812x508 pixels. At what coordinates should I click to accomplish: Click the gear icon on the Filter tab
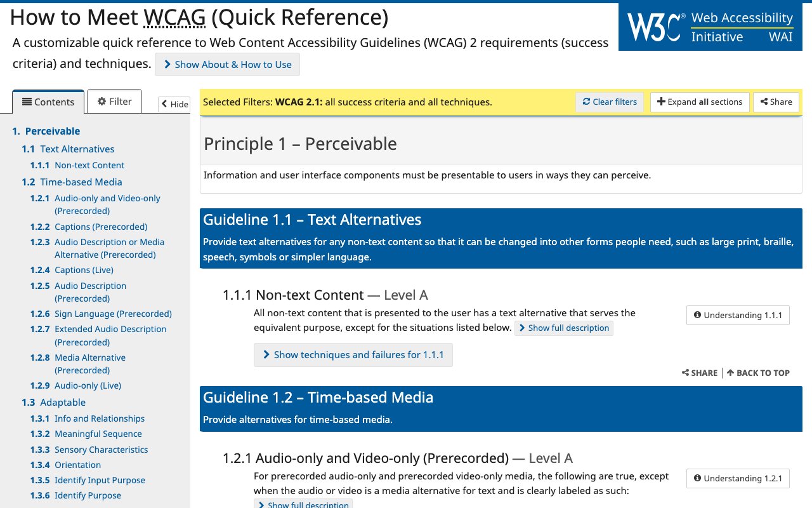click(x=102, y=101)
